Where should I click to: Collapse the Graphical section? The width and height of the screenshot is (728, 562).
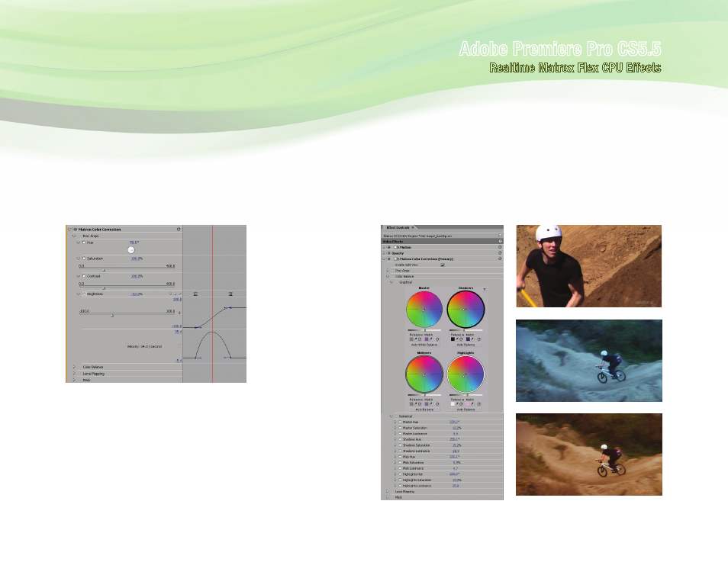(391, 282)
